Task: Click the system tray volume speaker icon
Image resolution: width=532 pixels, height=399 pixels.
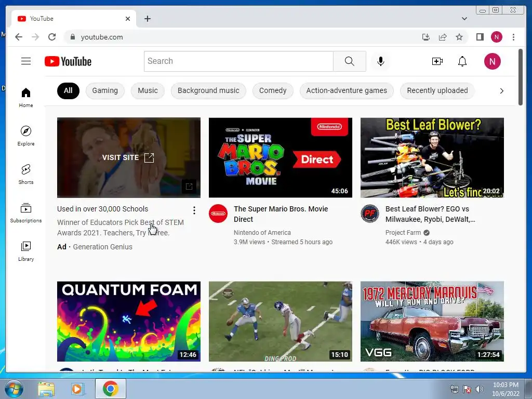Action: click(x=480, y=389)
